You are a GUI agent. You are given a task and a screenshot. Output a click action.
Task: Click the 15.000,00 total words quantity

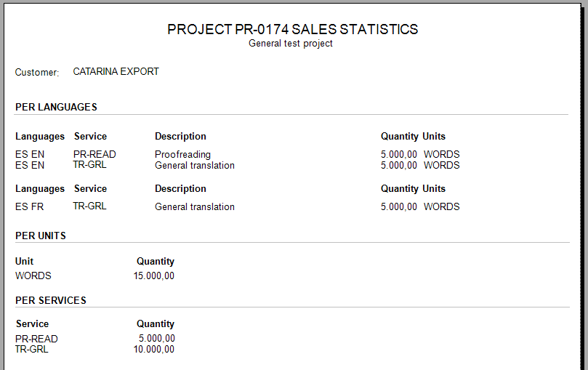pos(153,276)
